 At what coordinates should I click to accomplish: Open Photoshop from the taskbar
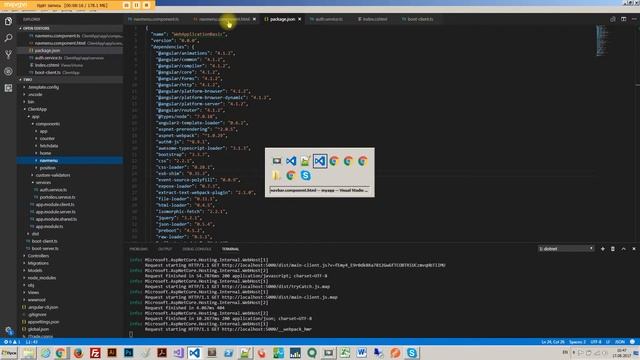[x=129, y=353]
